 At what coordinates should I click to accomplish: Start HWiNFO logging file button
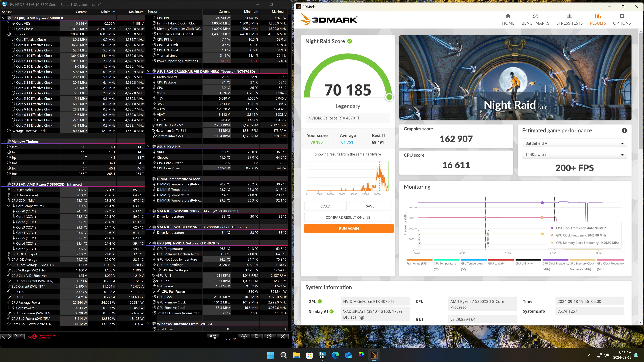coord(257,336)
